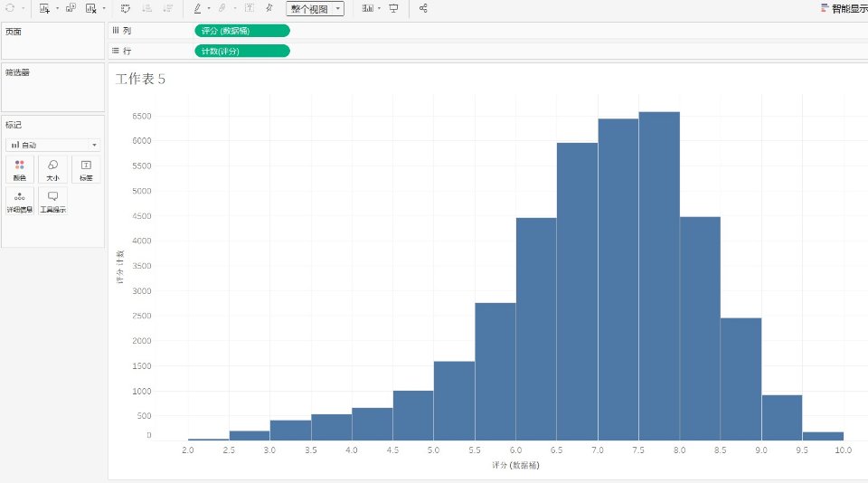Swap rows and columns with toolbar icon
The width and height of the screenshot is (868, 483).
126,8
